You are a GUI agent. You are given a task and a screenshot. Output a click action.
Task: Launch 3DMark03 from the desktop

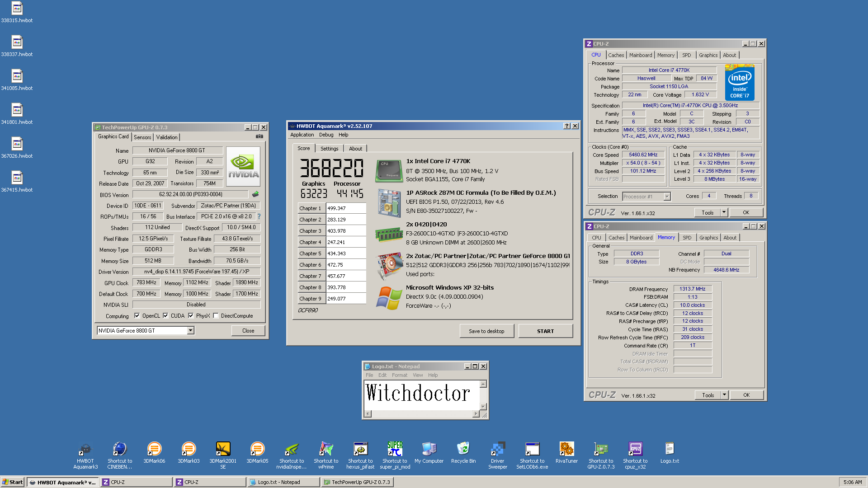pyautogui.click(x=189, y=452)
